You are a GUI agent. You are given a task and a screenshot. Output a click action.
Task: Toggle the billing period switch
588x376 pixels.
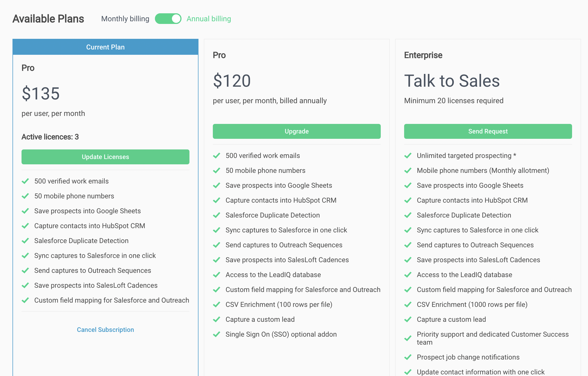(168, 19)
